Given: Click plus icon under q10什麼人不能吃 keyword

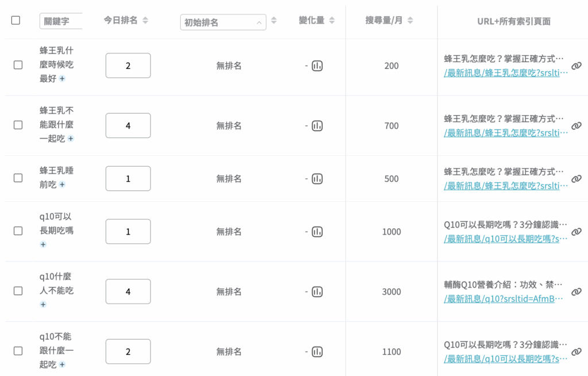Looking at the screenshot, I should tap(43, 304).
